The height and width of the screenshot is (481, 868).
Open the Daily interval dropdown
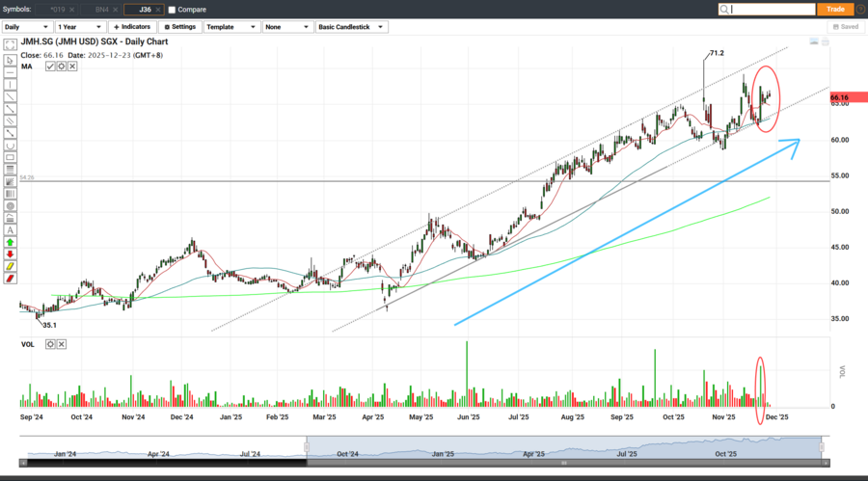coord(26,27)
